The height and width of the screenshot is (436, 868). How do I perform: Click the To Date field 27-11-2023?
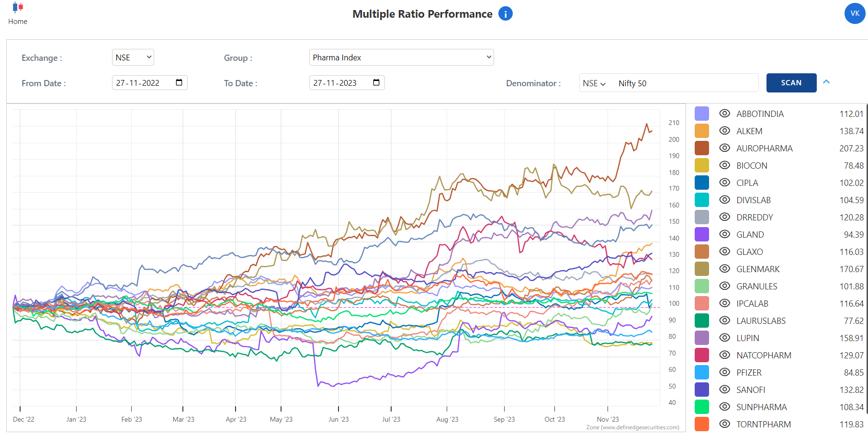[x=347, y=83]
